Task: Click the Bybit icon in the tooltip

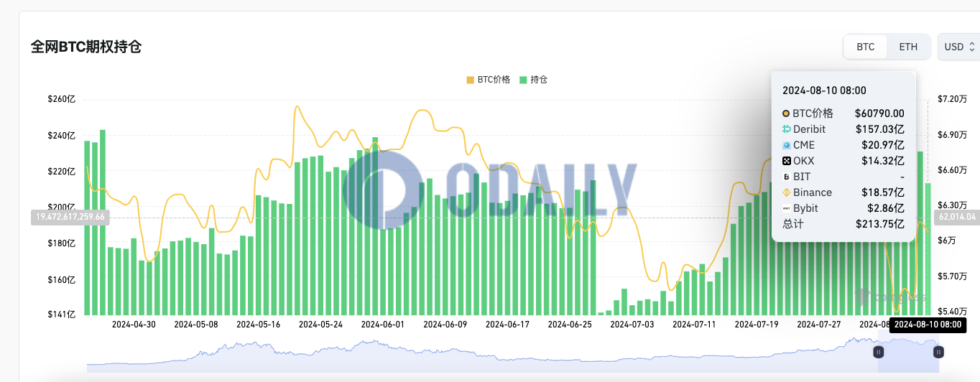Action: (x=786, y=208)
